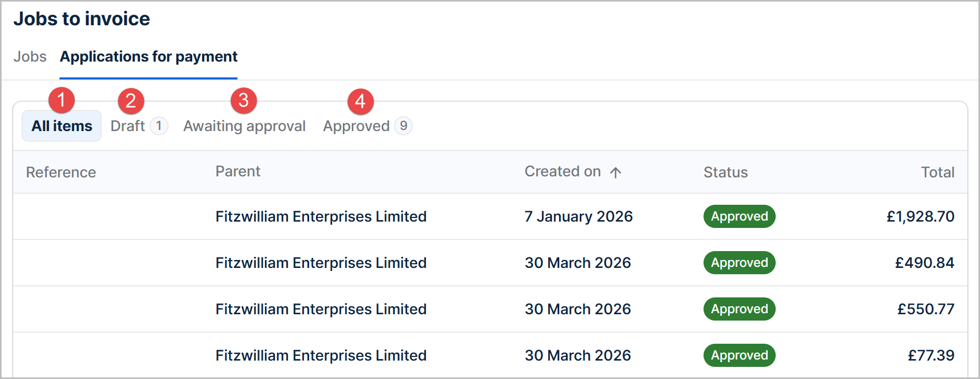Click red annotation marker number 4
This screenshot has height=379, width=980.
pyautogui.click(x=361, y=101)
